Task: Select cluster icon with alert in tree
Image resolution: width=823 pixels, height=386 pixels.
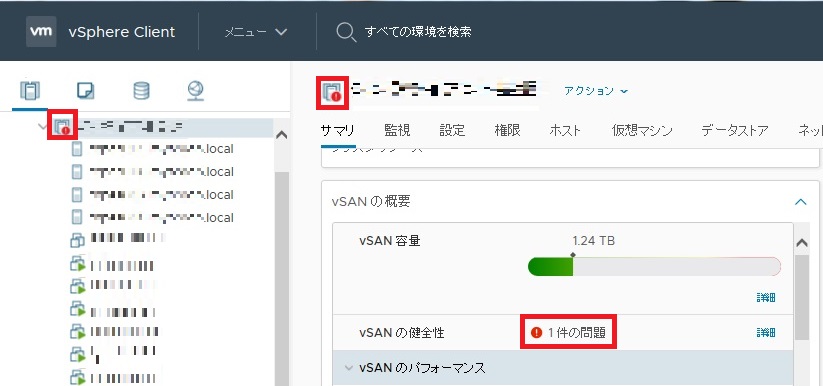Action: coord(62,126)
